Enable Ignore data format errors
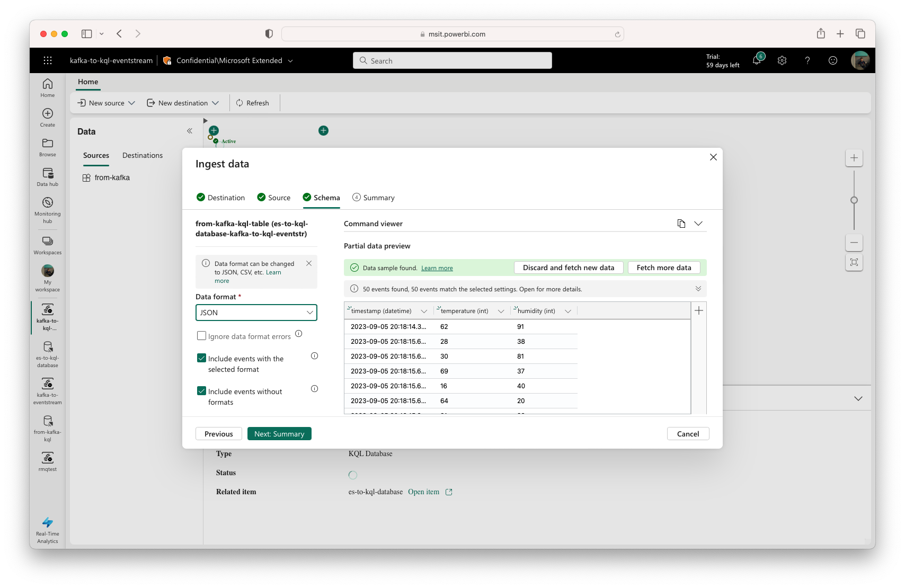905x588 pixels. pyautogui.click(x=201, y=335)
